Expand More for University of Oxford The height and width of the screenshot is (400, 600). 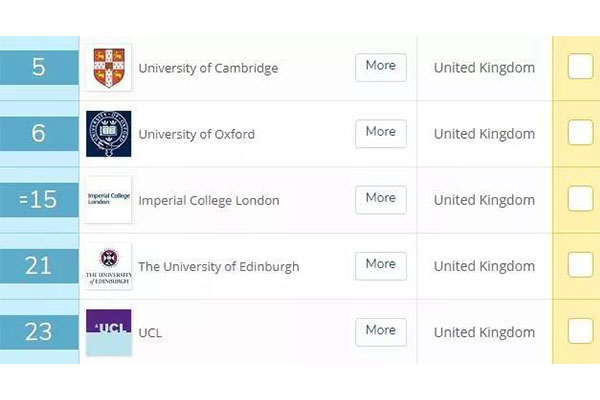381,134
